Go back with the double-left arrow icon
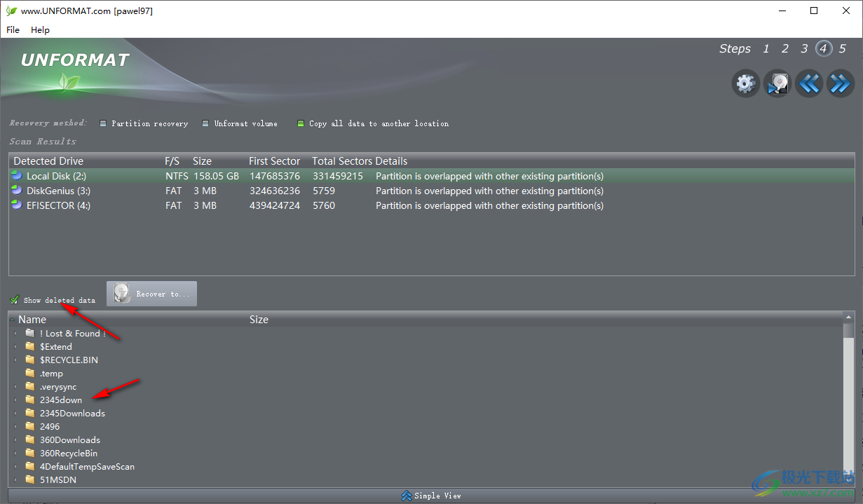Viewport: 863px width, 504px height. tap(808, 83)
